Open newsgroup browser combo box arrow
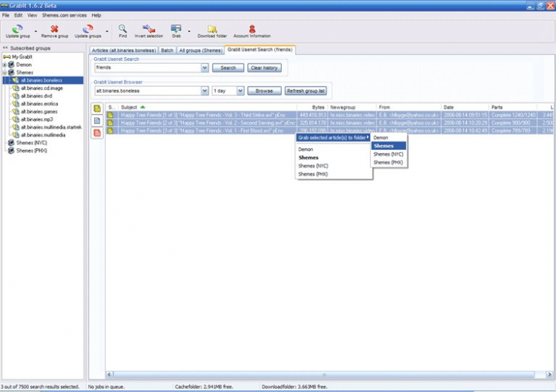This screenshot has height=392, width=556. pos(205,90)
